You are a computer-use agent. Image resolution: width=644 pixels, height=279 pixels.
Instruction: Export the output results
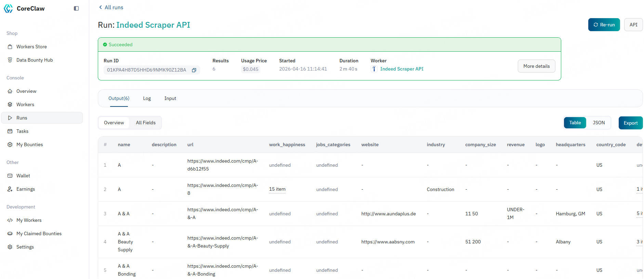tap(630, 123)
